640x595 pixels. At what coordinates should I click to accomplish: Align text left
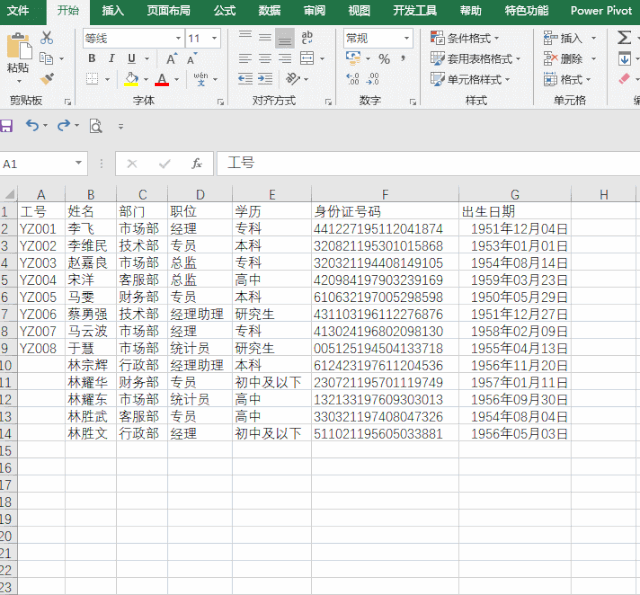tap(245, 59)
